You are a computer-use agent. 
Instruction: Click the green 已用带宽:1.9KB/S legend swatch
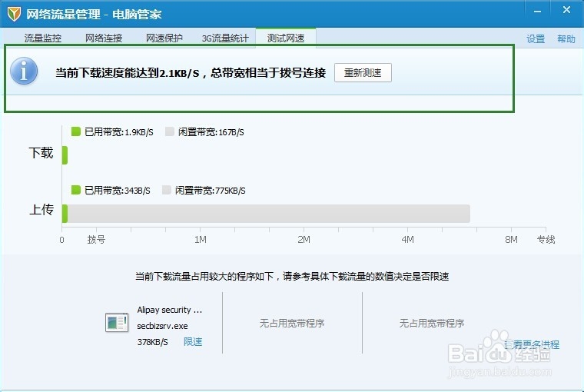tap(76, 131)
